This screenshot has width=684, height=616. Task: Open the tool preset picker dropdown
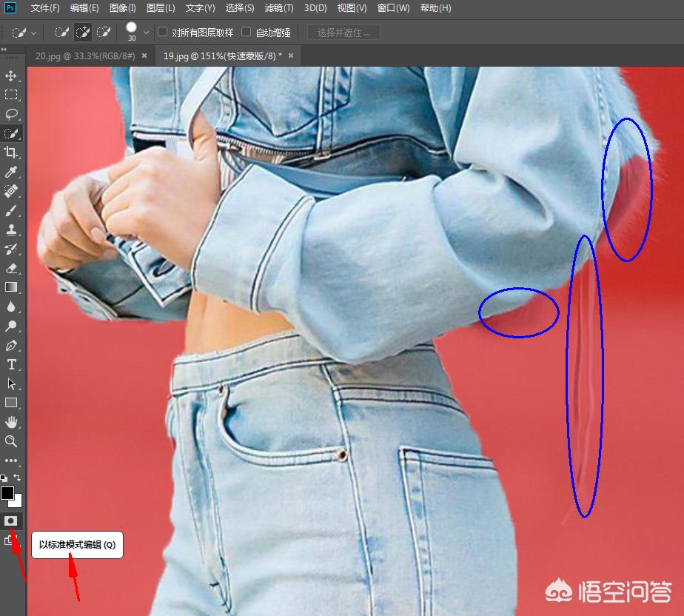point(35,32)
